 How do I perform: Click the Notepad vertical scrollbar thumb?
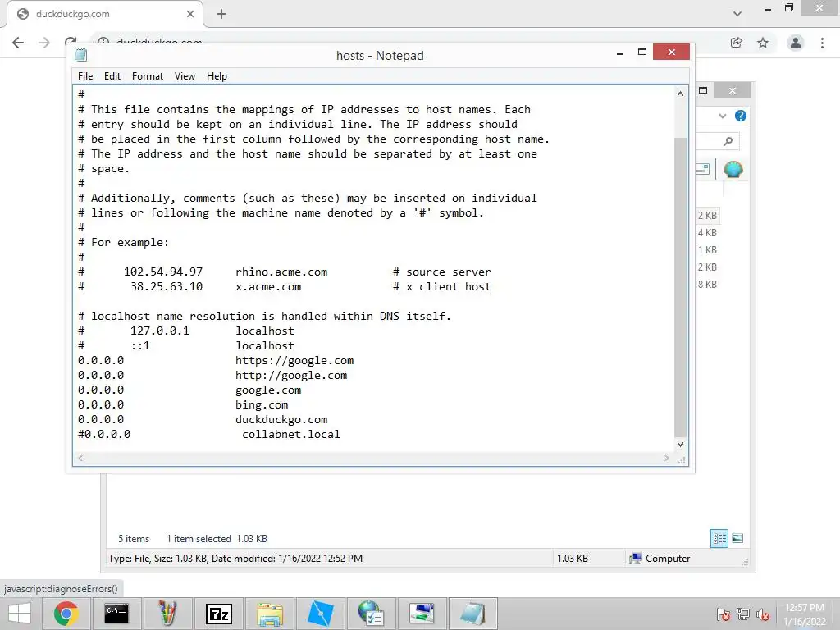click(680, 286)
